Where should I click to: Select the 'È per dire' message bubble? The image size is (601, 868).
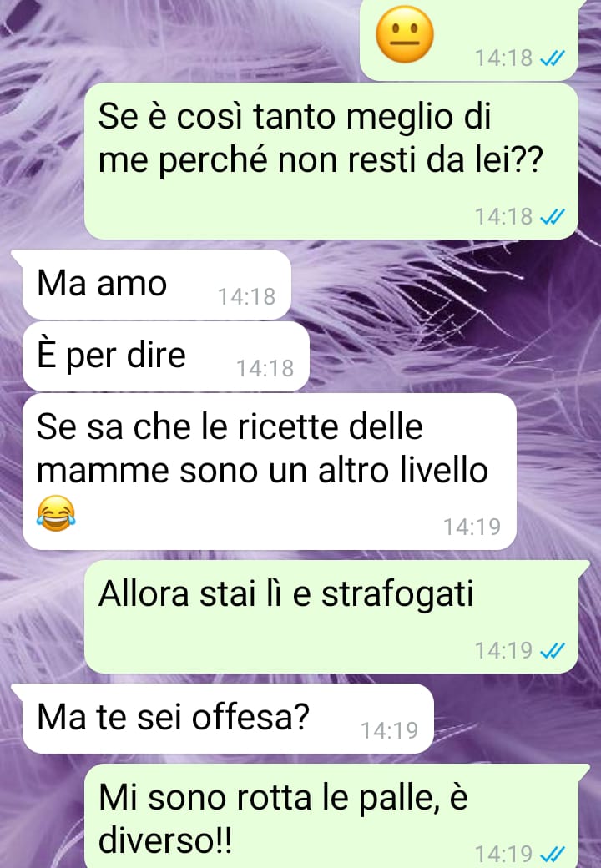click(x=165, y=356)
